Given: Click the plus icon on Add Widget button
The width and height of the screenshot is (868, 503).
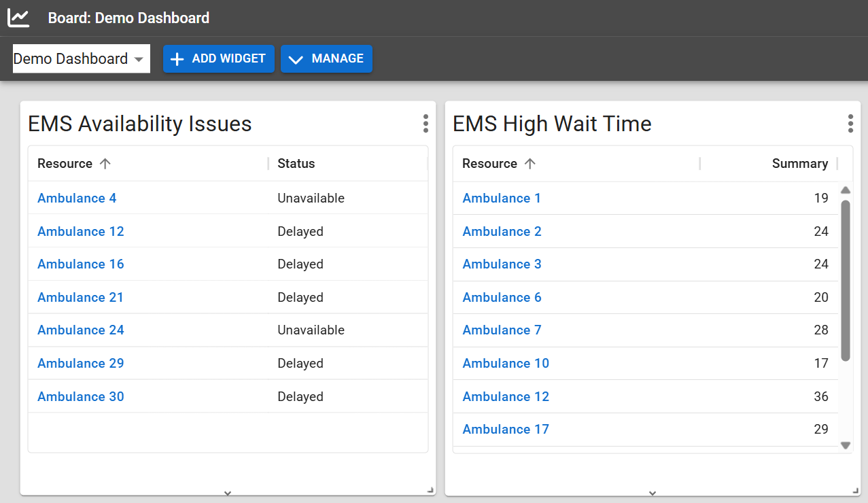Looking at the screenshot, I should click(177, 59).
